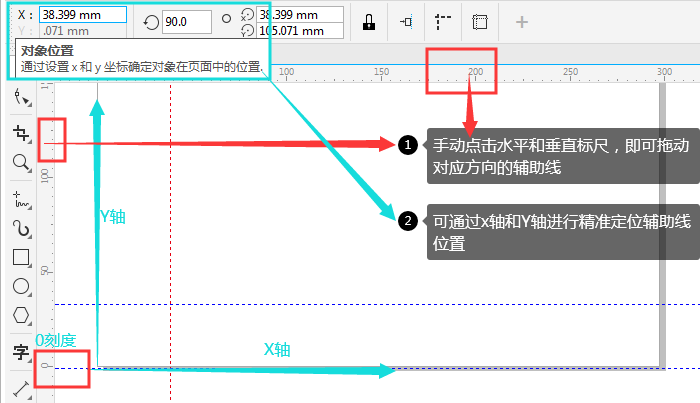The image size is (700, 403).
Task: Click 300 mark on horizontal ruler
Action: (664, 71)
